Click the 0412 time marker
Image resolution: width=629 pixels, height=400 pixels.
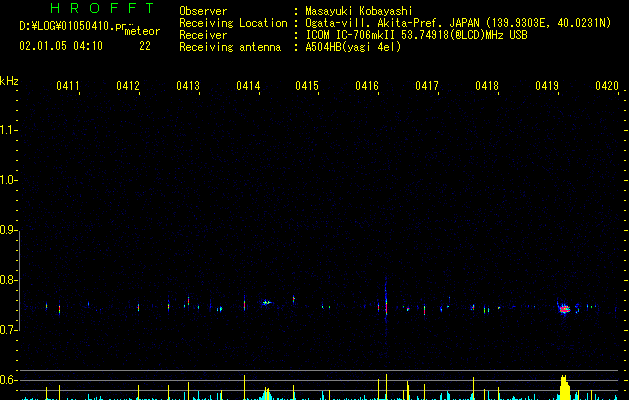(x=128, y=86)
